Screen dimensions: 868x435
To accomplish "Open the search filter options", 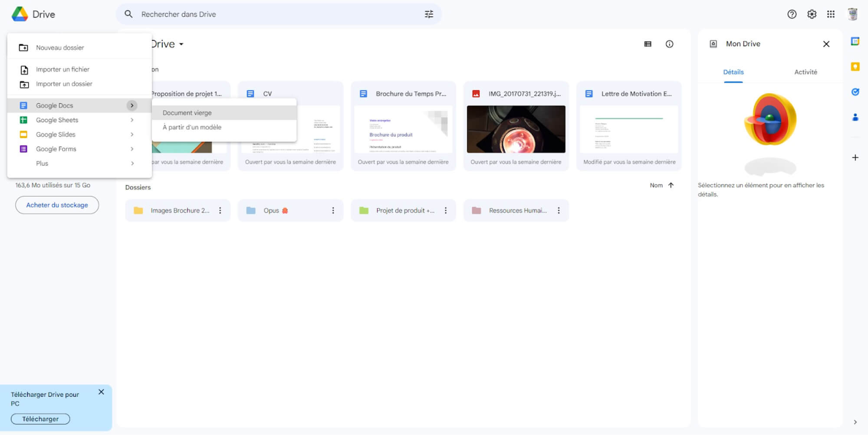I will [x=429, y=14].
